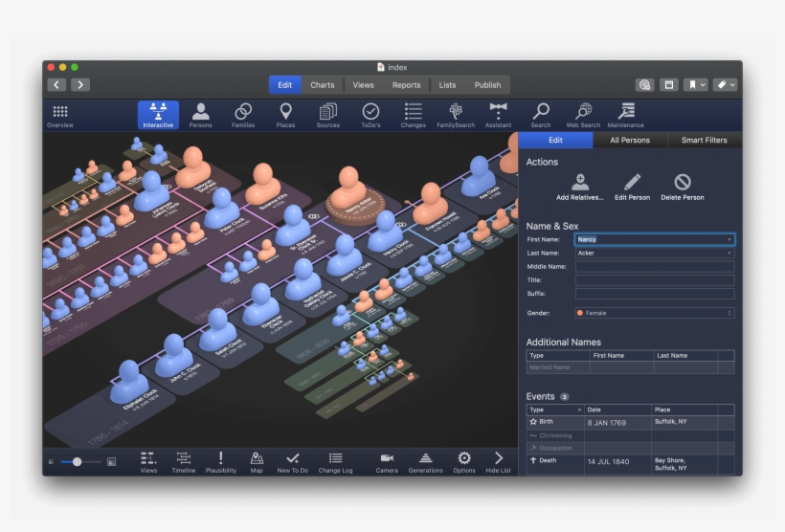Launch the FamilySearch tool
The image size is (785, 532).
[x=456, y=115]
